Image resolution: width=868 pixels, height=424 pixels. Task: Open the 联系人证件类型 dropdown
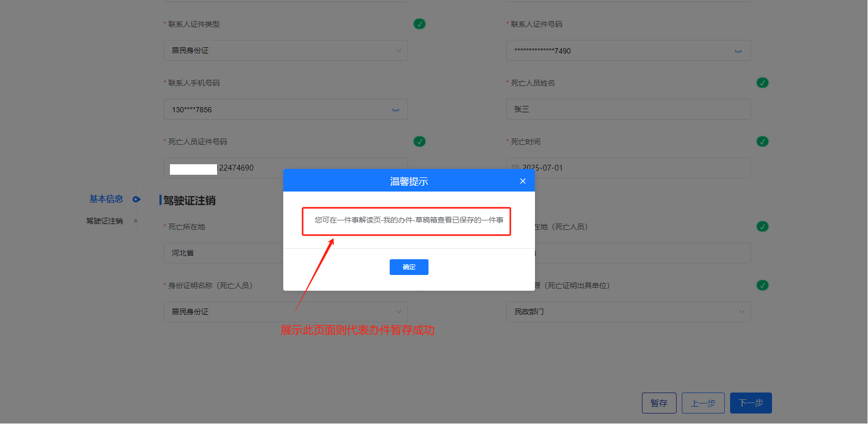[285, 50]
